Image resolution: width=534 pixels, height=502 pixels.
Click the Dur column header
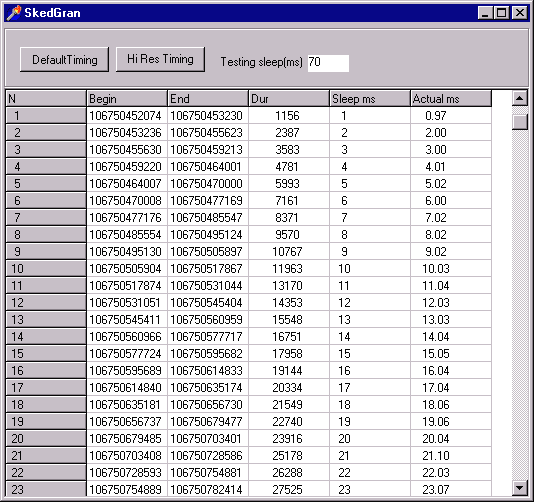289,99
